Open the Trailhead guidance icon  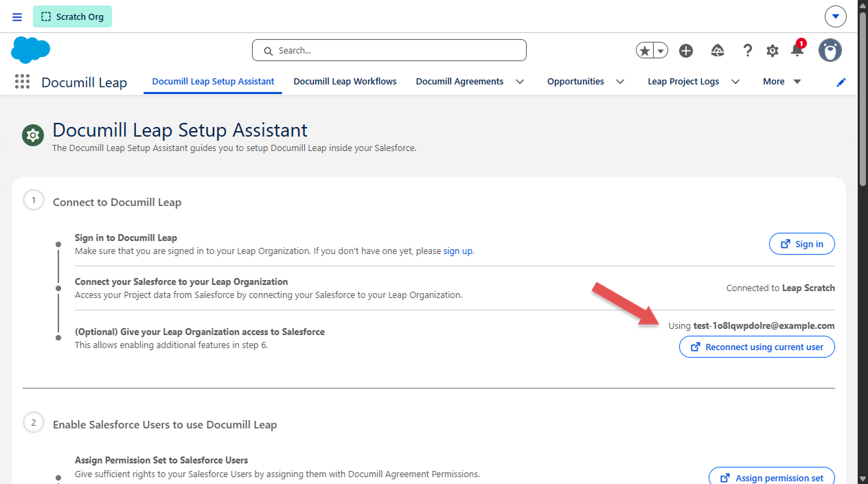coord(718,51)
